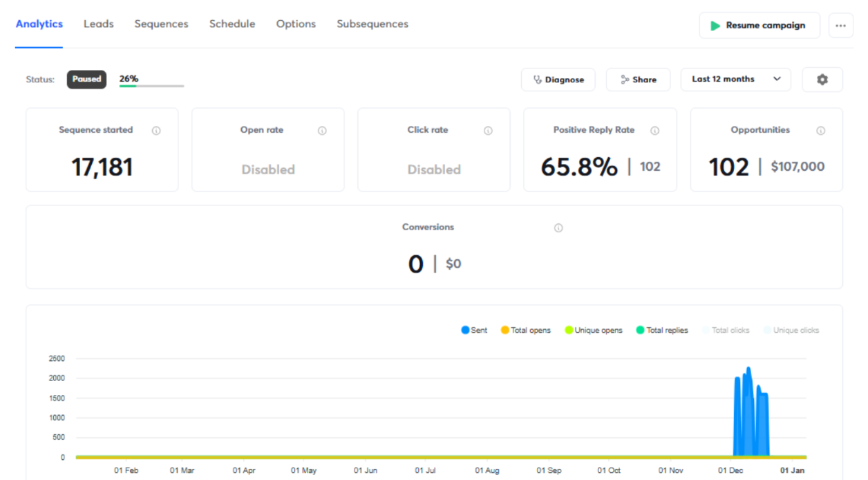The height and width of the screenshot is (480, 868).
Task: Expand the Last 12 months date dropdown
Action: coord(735,80)
